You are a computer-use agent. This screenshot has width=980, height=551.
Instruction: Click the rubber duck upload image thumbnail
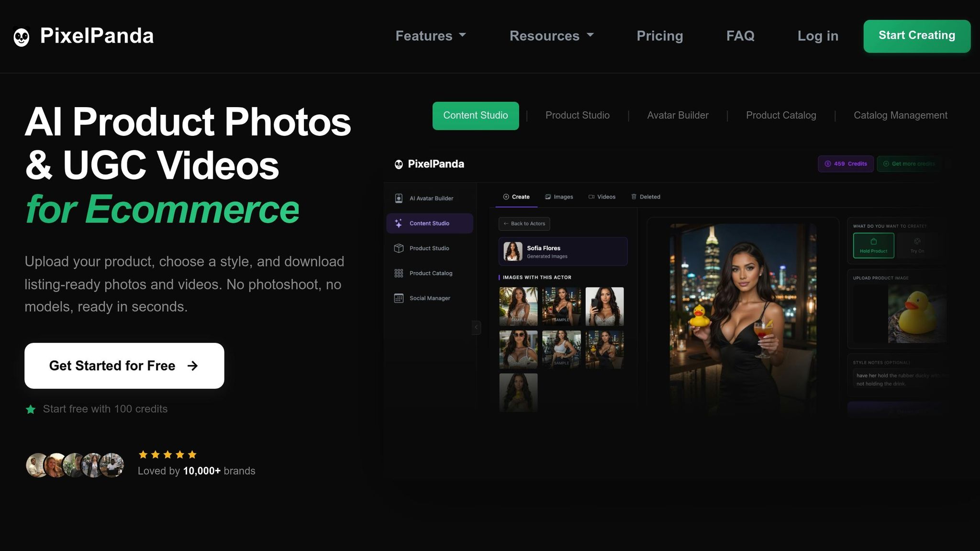[916, 314]
